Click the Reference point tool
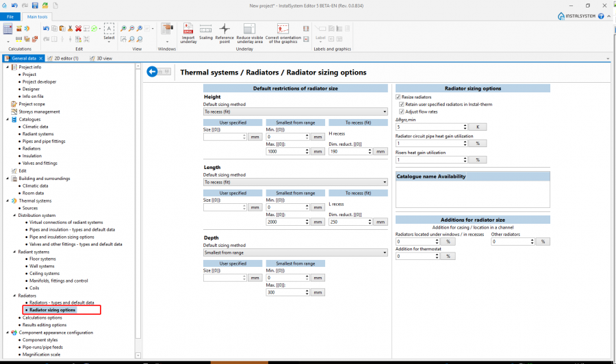This screenshot has height=364, width=616. [x=224, y=29]
